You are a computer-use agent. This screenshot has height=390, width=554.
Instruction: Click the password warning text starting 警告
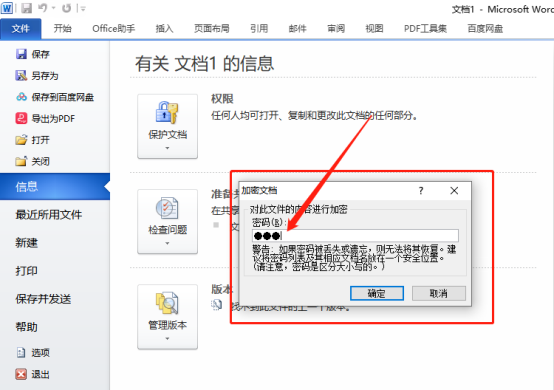coord(354,258)
